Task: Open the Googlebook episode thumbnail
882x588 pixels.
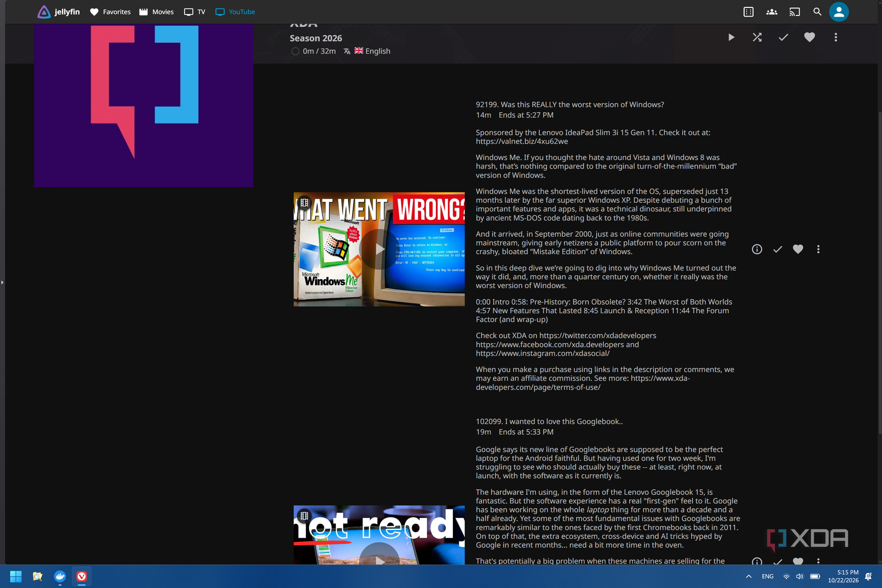Action: pos(379,535)
